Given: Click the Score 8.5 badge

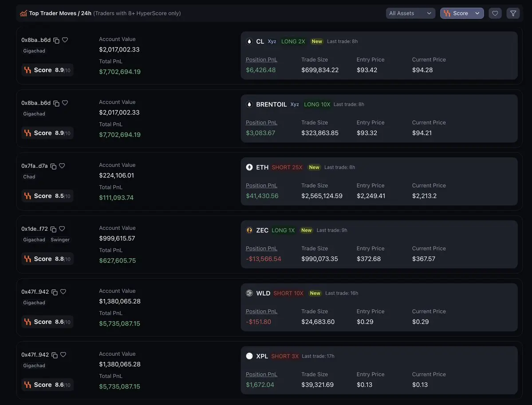Looking at the screenshot, I should 47,196.
